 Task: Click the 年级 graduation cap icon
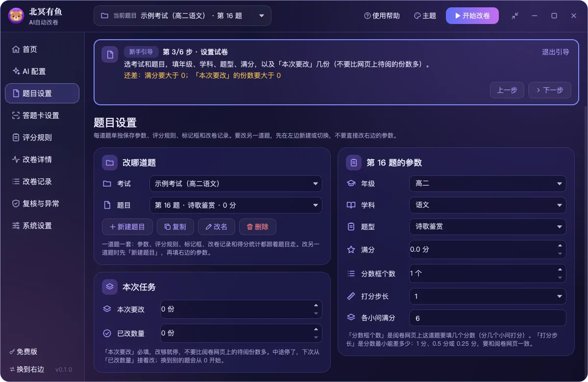click(351, 184)
